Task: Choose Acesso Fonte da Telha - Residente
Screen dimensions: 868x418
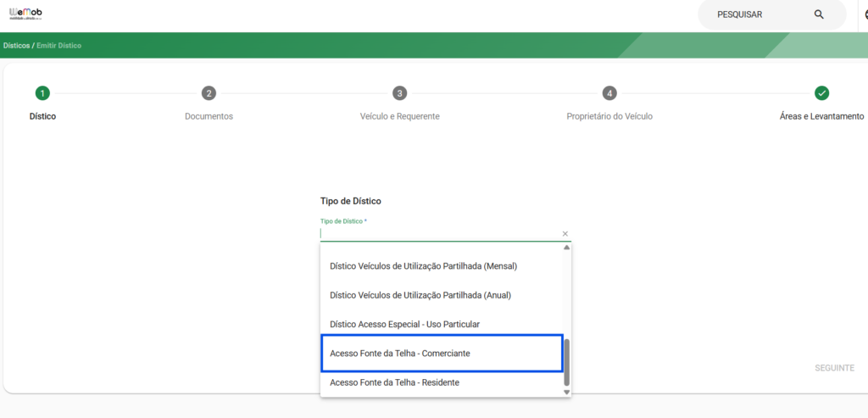Action: pyautogui.click(x=441, y=382)
